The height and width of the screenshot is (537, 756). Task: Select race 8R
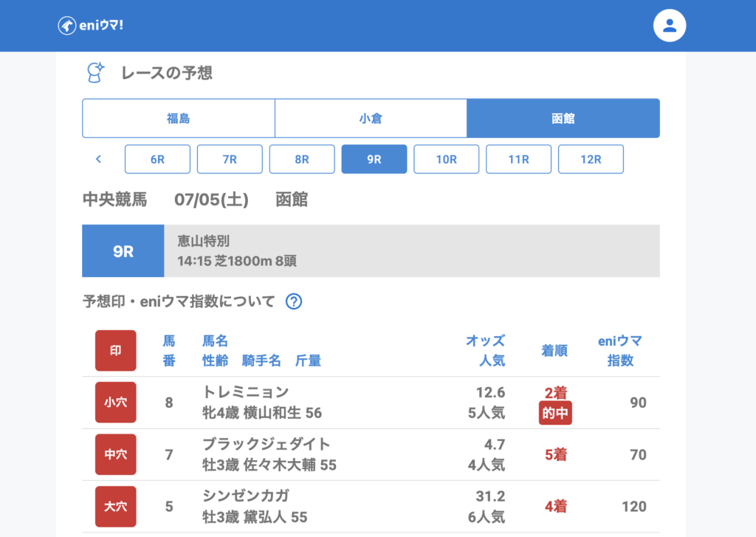(x=302, y=159)
